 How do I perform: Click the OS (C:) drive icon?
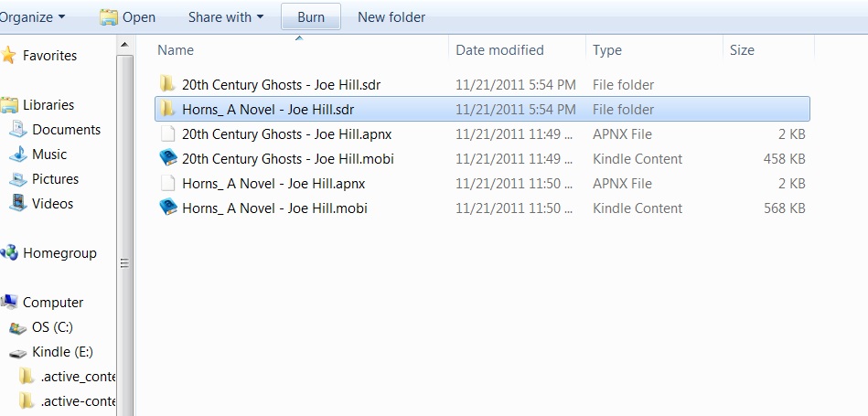[18, 327]
